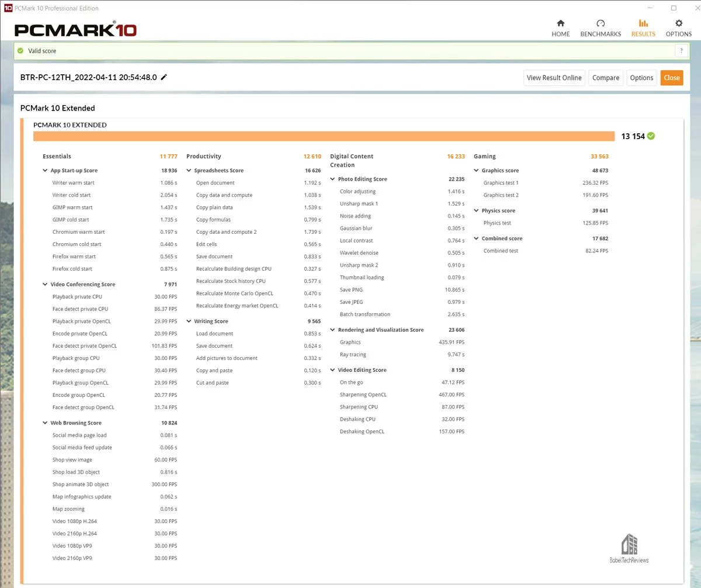
Task: Select Encode group OpenCL row
Action: 114,395
